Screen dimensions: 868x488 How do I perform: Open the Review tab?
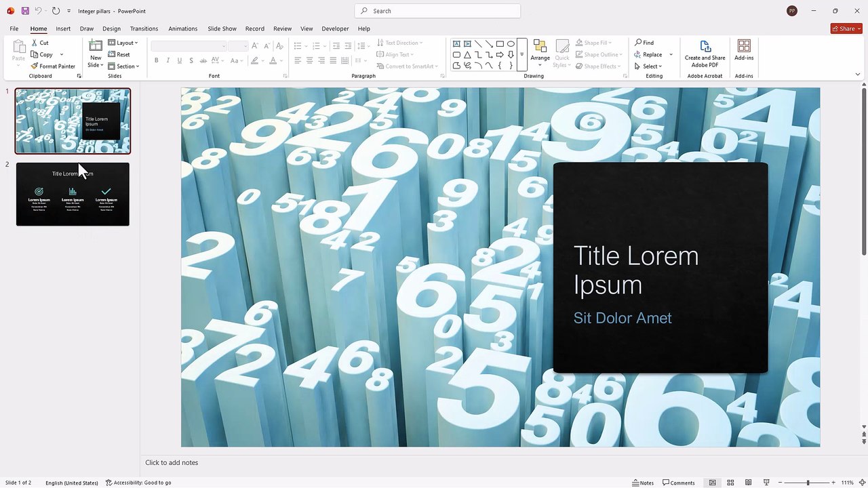click(282, 28)
